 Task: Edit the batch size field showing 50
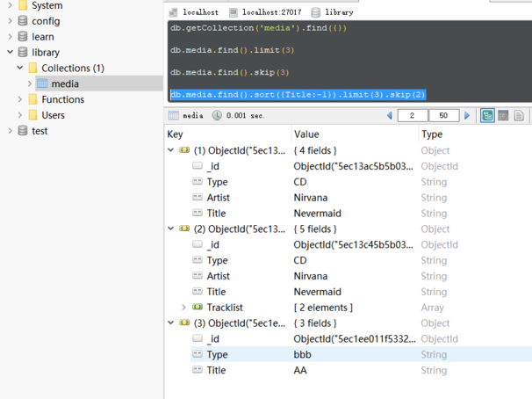pos(444,115)
